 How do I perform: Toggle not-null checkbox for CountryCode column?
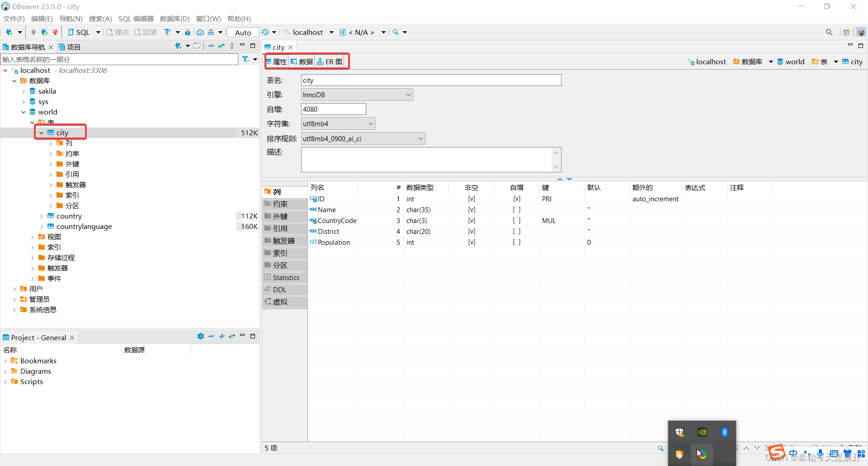pos(472,221)
